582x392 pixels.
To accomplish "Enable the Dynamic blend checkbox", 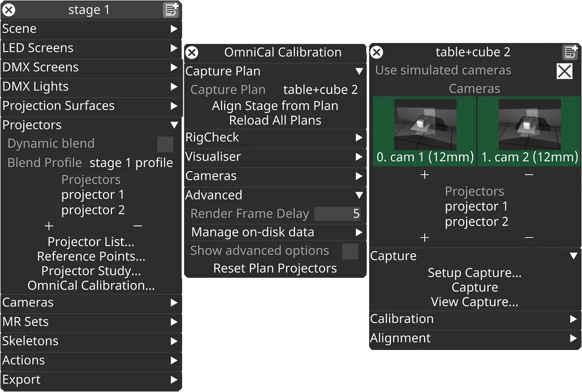I will [165, 144].
